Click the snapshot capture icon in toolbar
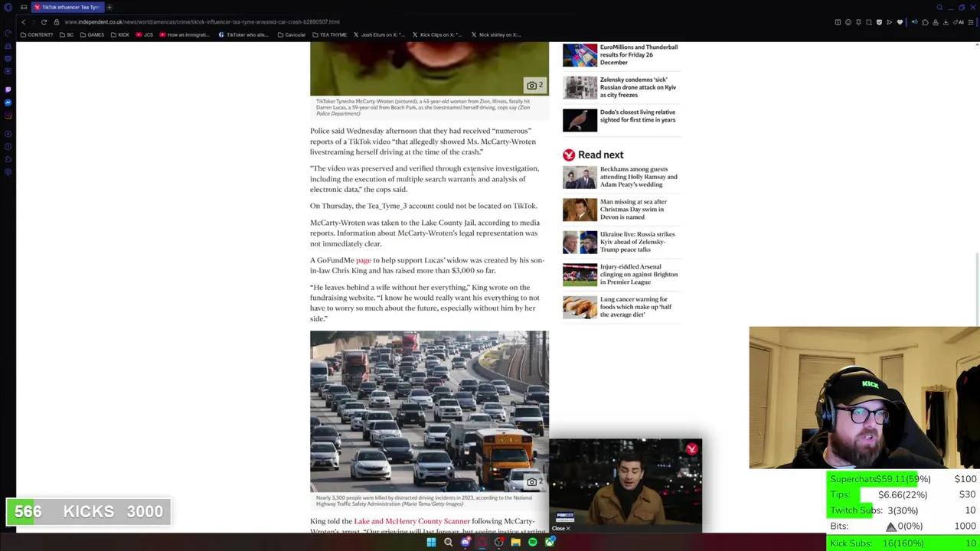Image resolution: width=980 pixels, height=551 pixels. tap(869, 22)
